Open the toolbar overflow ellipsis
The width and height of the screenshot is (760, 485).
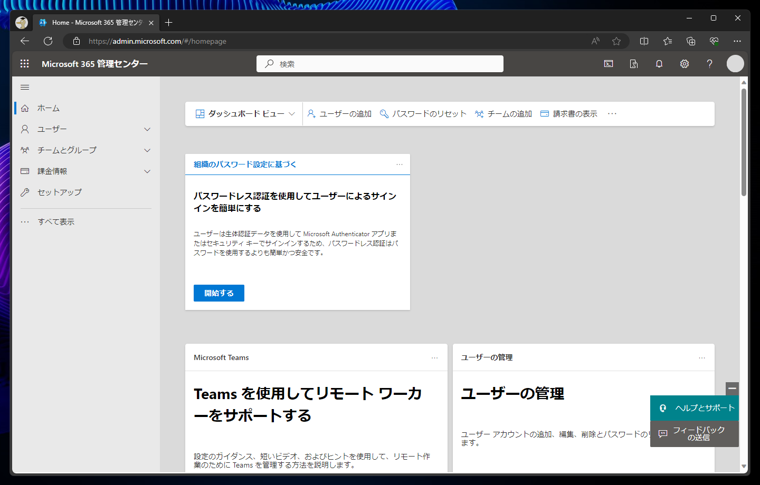[x=612, y=114]
